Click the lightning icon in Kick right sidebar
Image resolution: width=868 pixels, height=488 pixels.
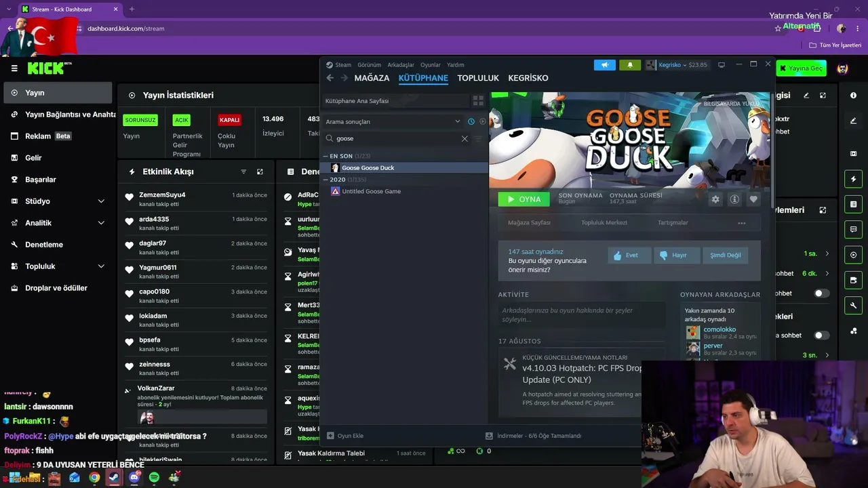(x=853, y=179)
